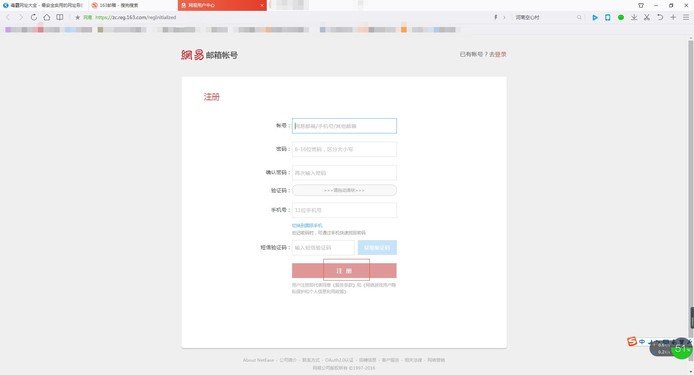Screen dimensions: 694x375
Task: Click the 手机号 input field
Action: [344, 210]
